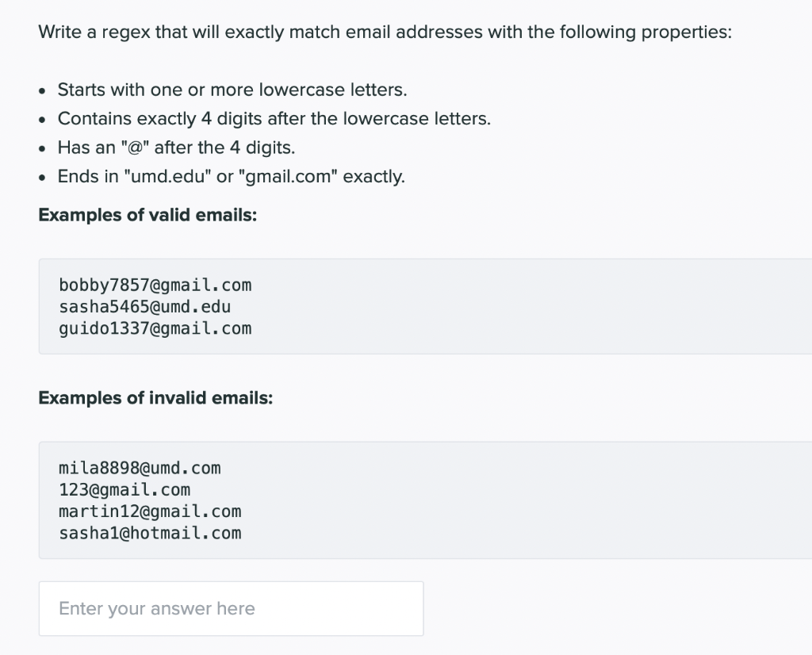
Task: Click the "Starts with one or more lowercase letters" bullet
Action: [232, 90]
